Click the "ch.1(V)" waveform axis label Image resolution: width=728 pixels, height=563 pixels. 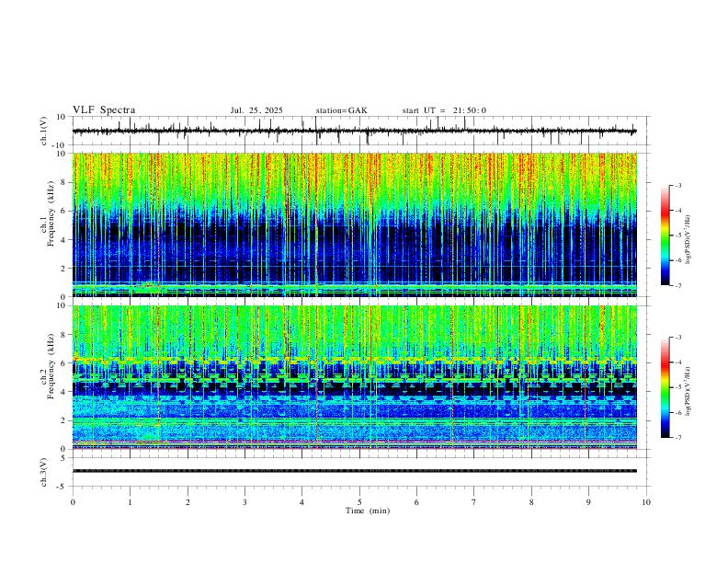point(44,131)
